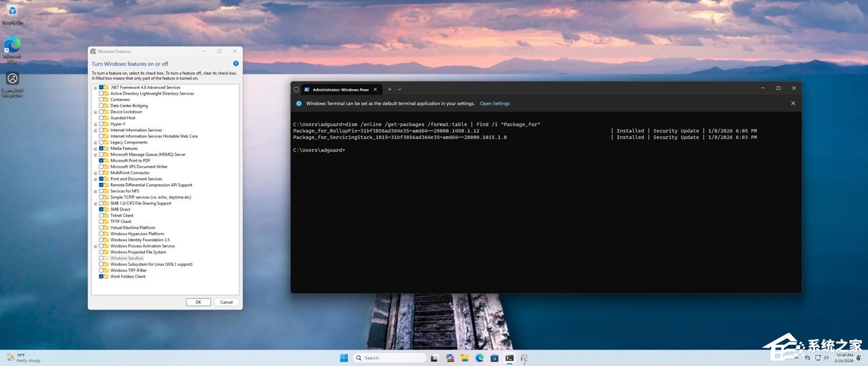Select the Windows Terminal taskbar icon
The height and width of the screenshot is (366, 868).
coord(509,358)
